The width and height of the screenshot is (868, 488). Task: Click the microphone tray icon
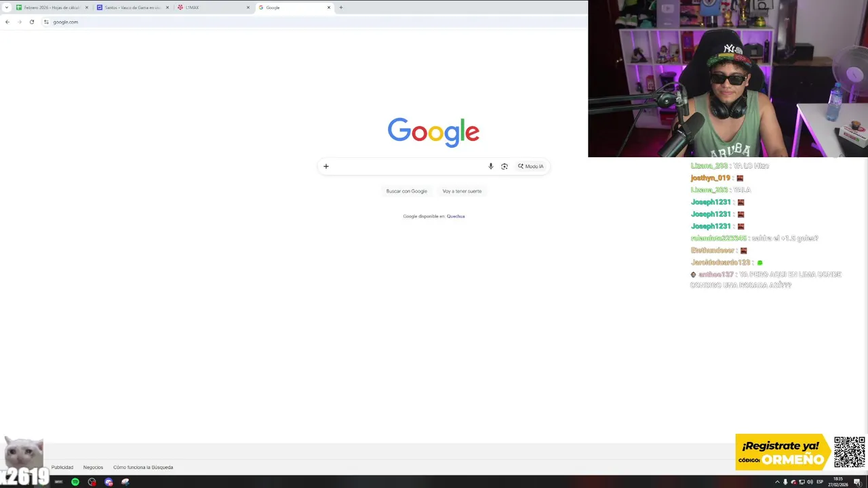pyautogui.click(x=785, y=482)
